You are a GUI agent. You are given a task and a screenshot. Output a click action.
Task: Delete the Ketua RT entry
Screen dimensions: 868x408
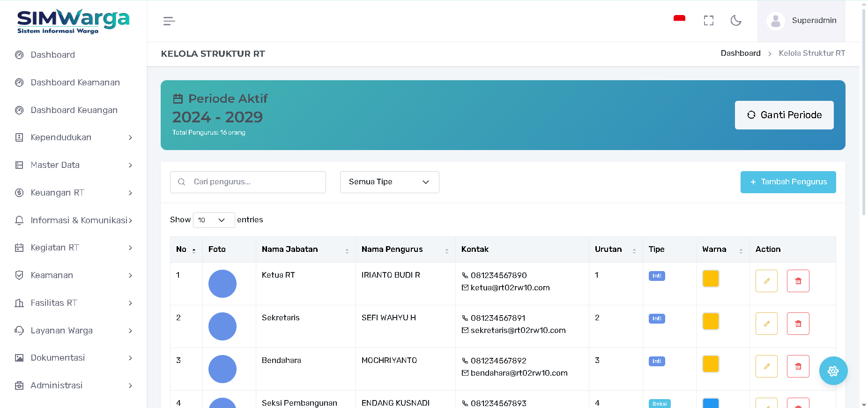798,281
